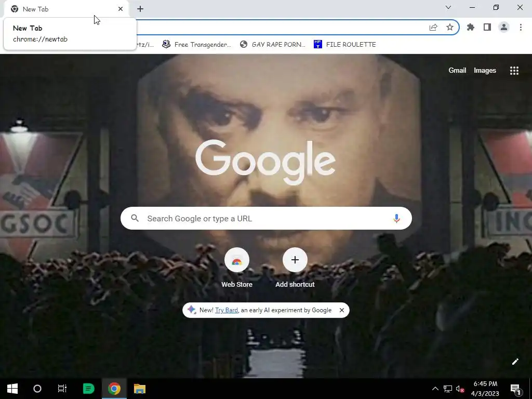Open the Web Store shortcut
Viewport: 532px width, 399px height.
coord(237,268)
